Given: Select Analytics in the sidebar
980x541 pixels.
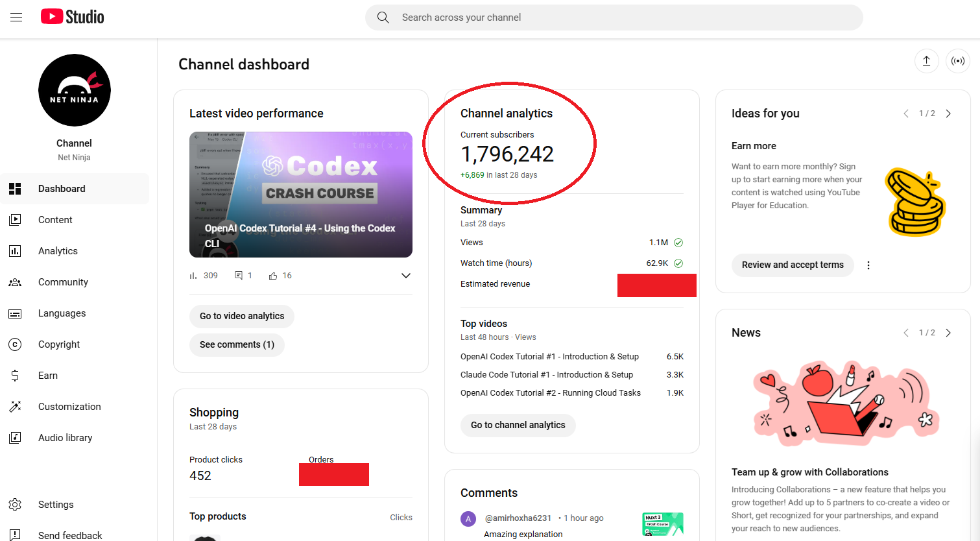Looking at the screenshot, I should (x=58, y=251).
